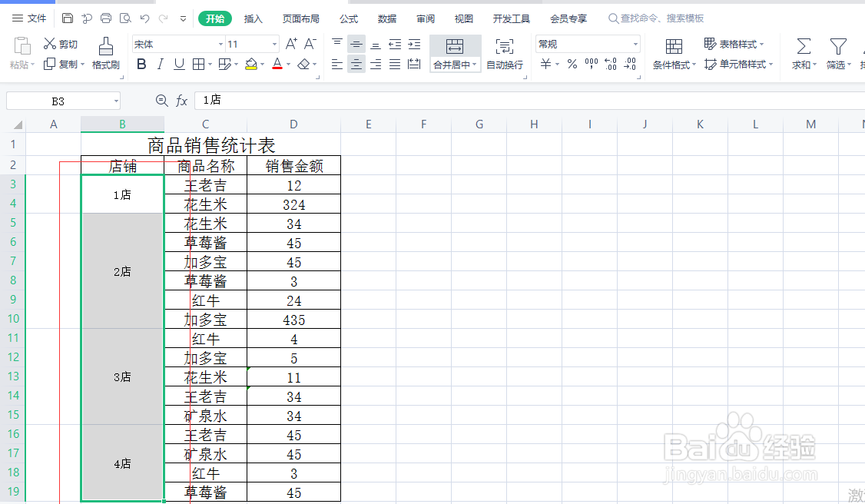Screen dimensions: 865x504
Task: Click the Distributed alignment icon
Action: (414, 65)
